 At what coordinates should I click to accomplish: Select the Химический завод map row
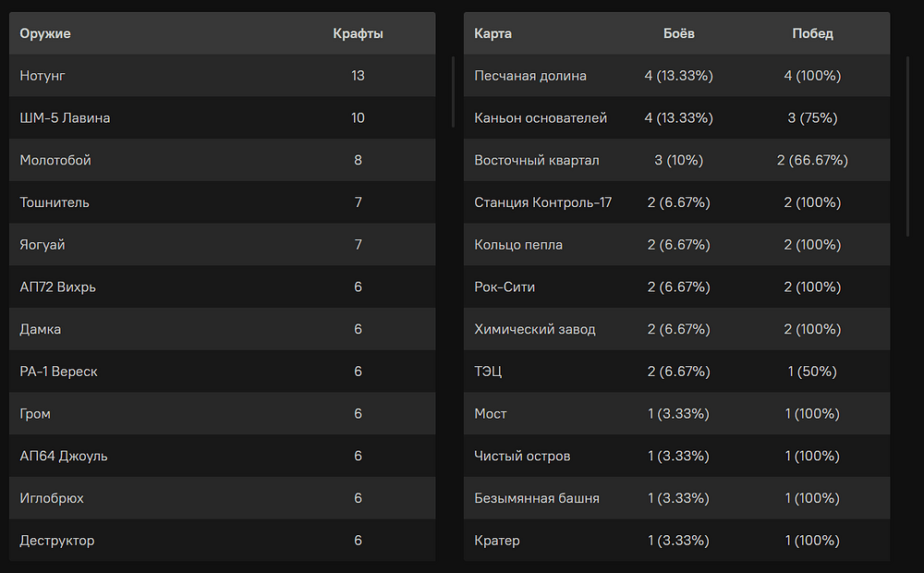click(x=676, y=329)
